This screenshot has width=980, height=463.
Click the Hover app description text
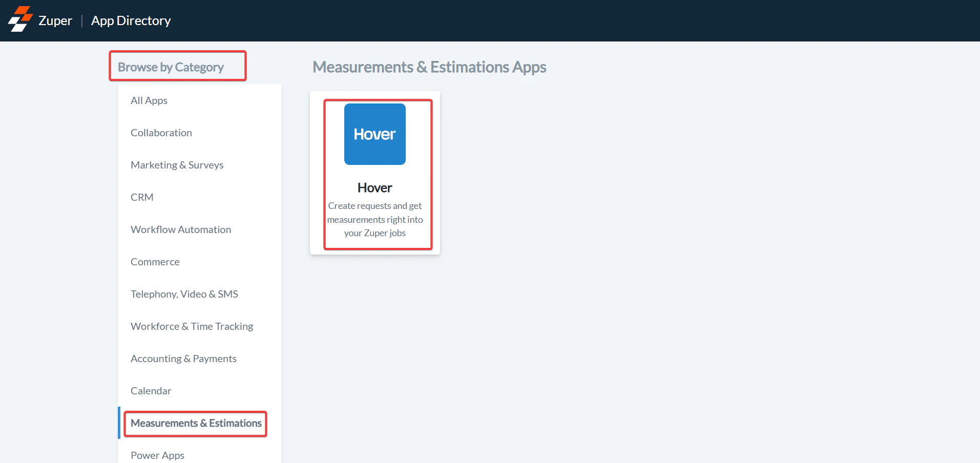click(375, 219)
